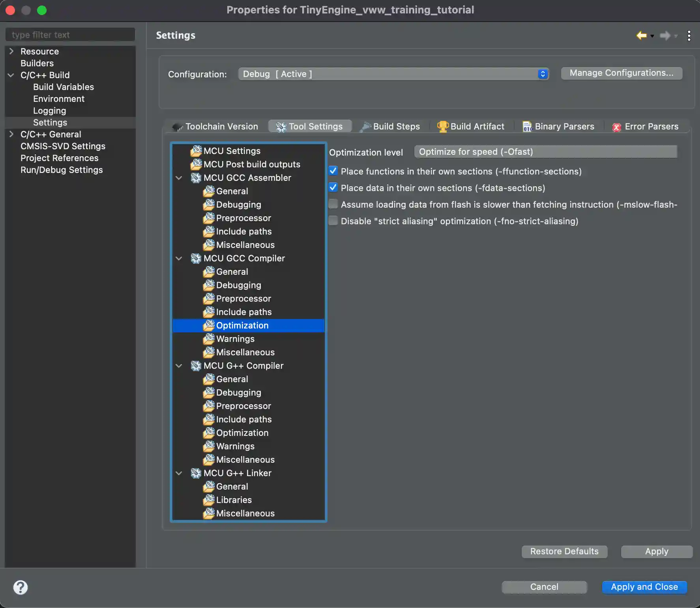Screen dimensions: 700x608
Task: Enable Disable strict aliasing optimization checkbox
Action: click(x=333, y=220)
